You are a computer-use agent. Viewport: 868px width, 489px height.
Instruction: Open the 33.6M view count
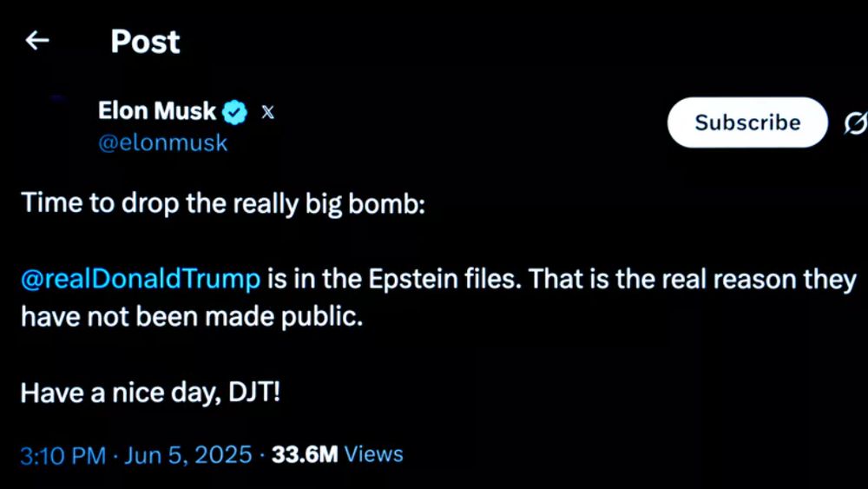point(304,454)
